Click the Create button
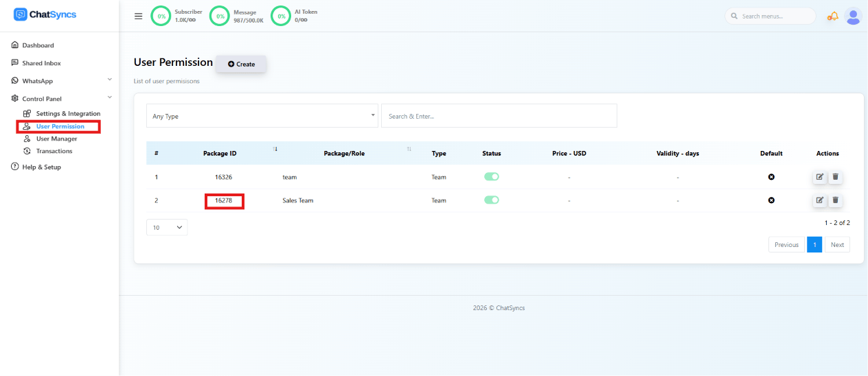Viewport: 868px width, 376px height. coord(241,64)
